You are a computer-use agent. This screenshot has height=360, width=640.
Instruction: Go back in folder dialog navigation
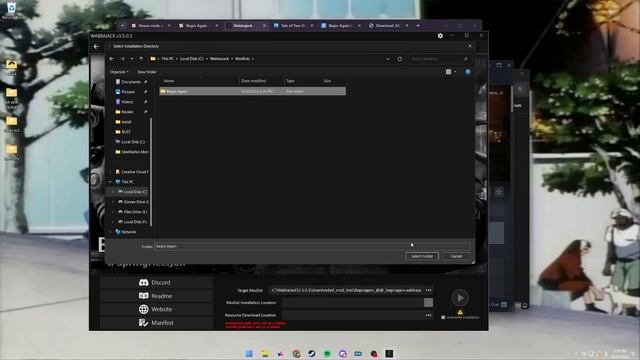point(111,59)
